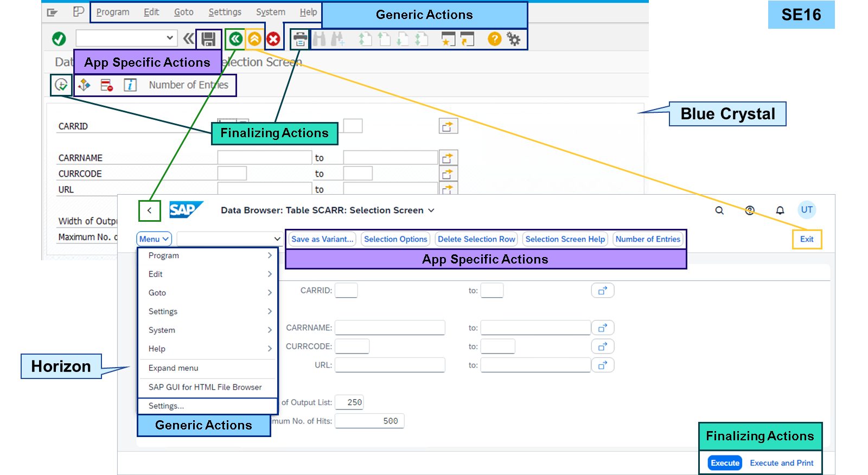
Task: Click the Menu dropdown button
Action: [154, 239]
